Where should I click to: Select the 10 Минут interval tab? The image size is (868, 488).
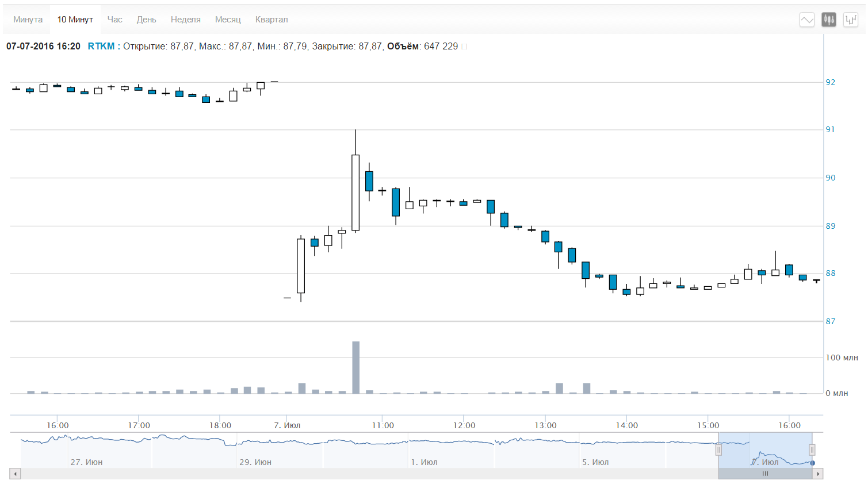pyautogui.click(x=75, y=20)
